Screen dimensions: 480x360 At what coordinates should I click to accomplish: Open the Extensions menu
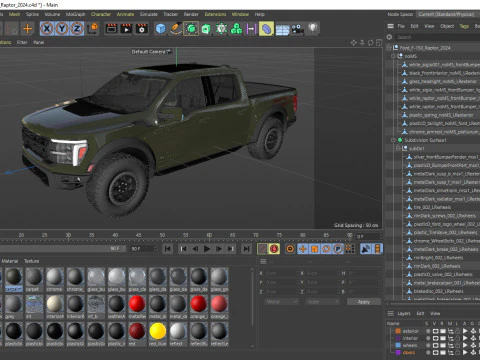coord(215,14)
